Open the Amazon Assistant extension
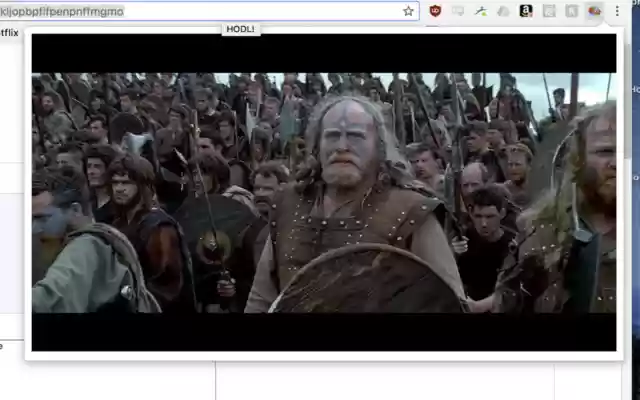 click(x=526, y=11)
